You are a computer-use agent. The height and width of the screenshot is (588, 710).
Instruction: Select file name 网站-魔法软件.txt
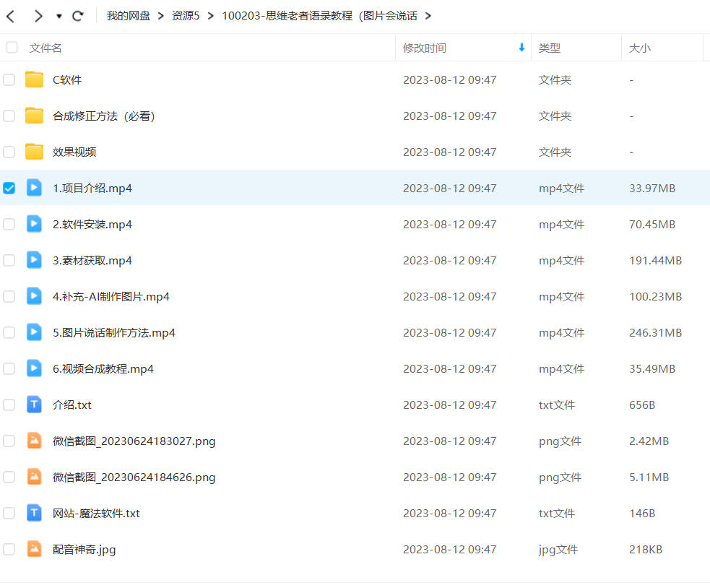point(96,514)
